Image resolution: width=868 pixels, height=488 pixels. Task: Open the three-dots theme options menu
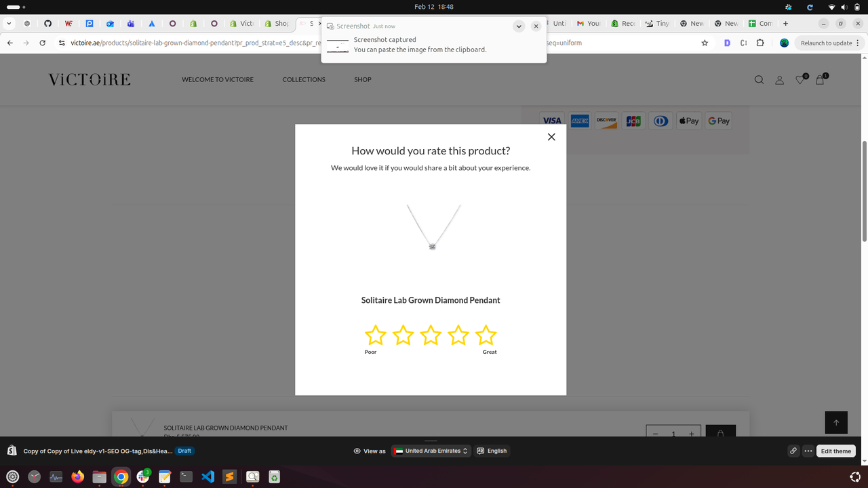[808, 451]
